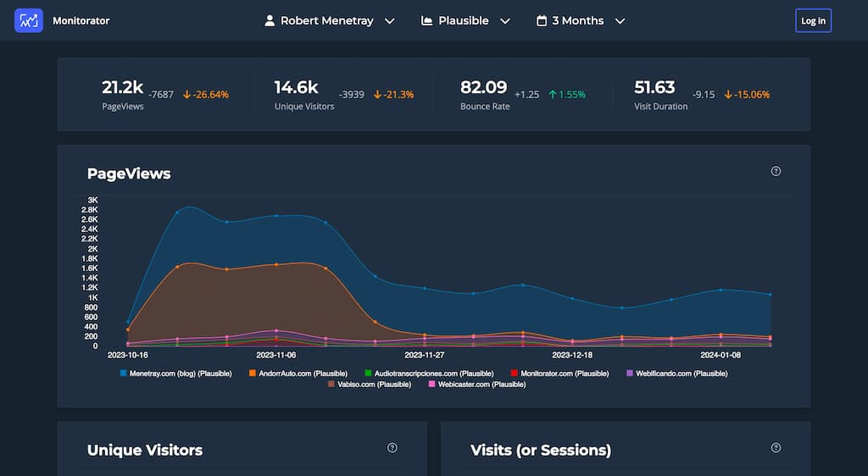Expand the Robert Menetray user chevron
The width and height of the screenshot is (868, 476).
(x=390, y=21)
